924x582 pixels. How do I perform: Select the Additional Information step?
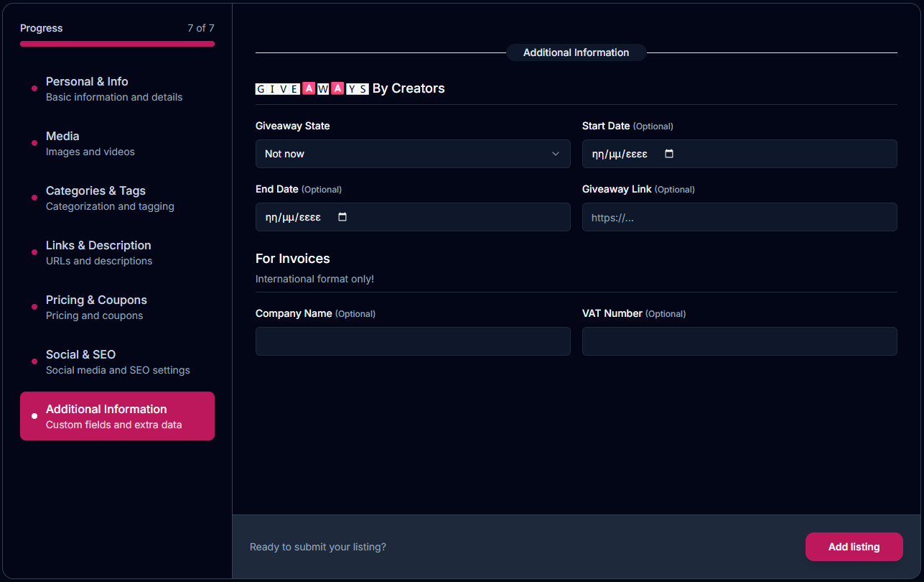117,416
